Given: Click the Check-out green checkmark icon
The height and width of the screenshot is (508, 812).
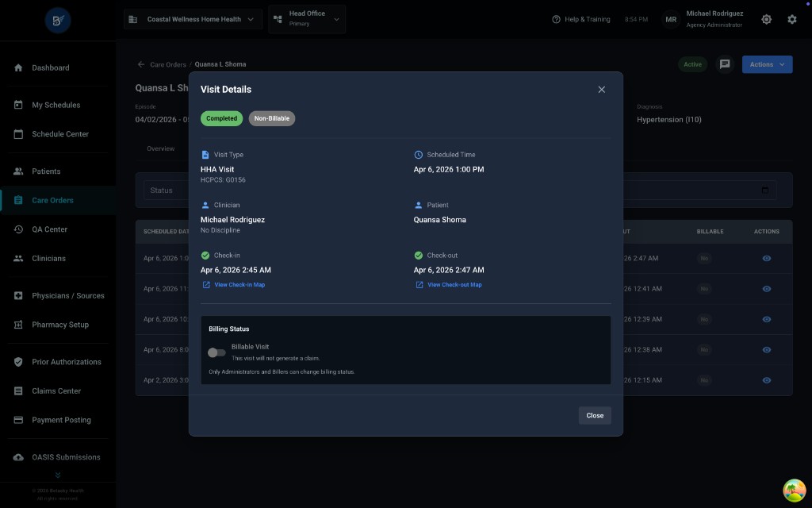Looking at the screenshot, I should 419,255.
